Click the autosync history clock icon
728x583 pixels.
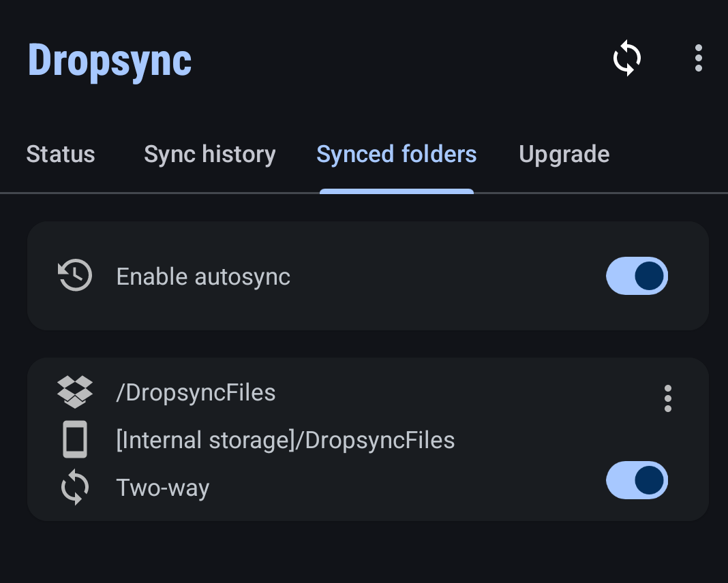pos(74,276)
